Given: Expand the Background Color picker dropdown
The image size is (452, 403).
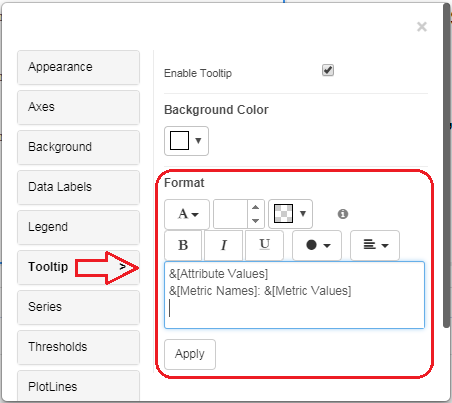Looking at the screenshot, I should (x=186, y=141).
